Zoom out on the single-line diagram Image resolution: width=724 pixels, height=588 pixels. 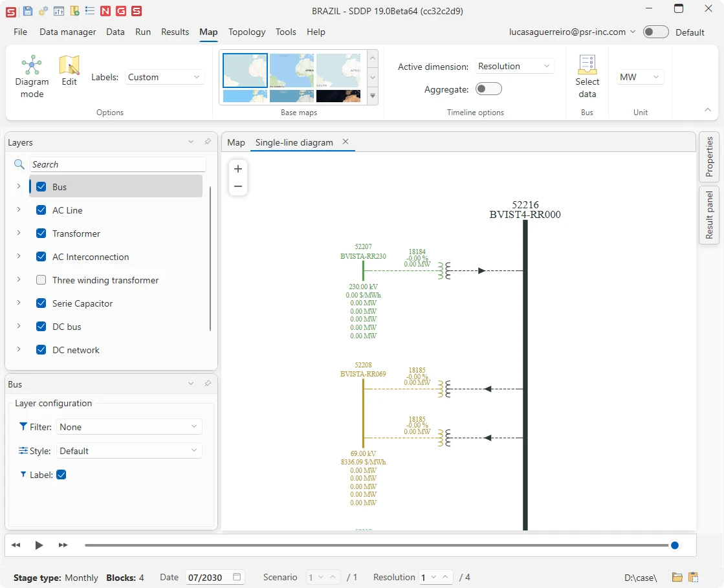click(238, 186)
